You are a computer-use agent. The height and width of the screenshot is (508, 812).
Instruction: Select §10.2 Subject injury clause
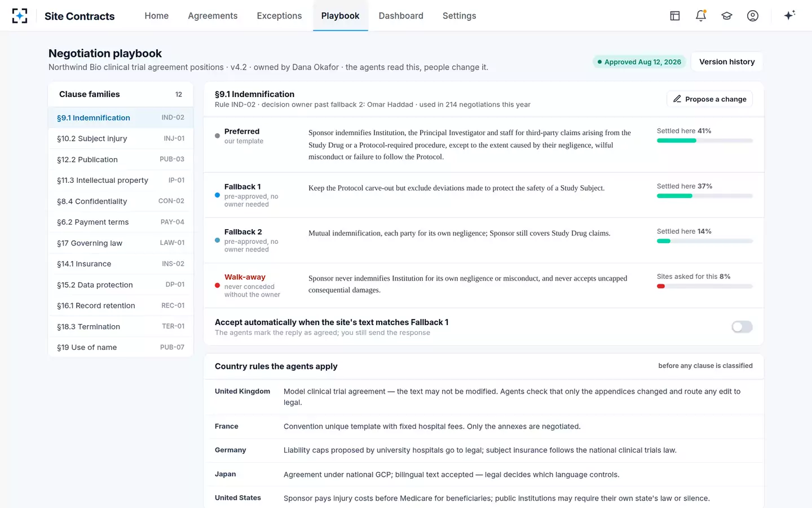click(x=121, y=138)
